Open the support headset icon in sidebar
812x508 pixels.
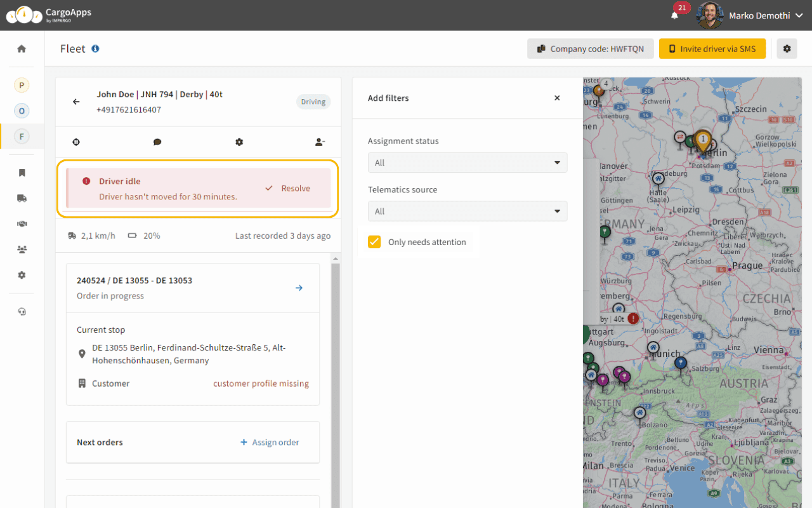click(x=22, y=312)
